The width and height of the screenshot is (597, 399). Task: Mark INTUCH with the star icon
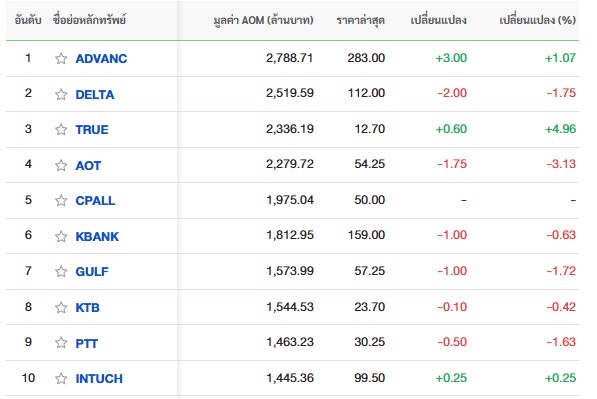point(61,378)
